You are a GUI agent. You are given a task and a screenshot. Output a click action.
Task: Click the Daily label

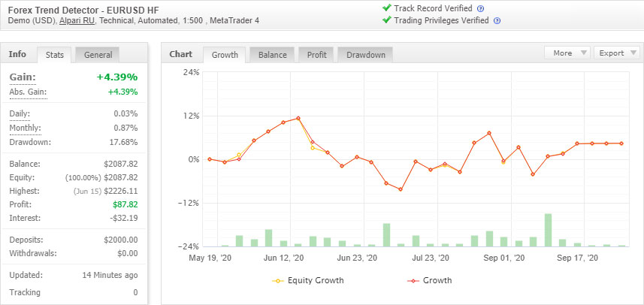tap(20, 113)
